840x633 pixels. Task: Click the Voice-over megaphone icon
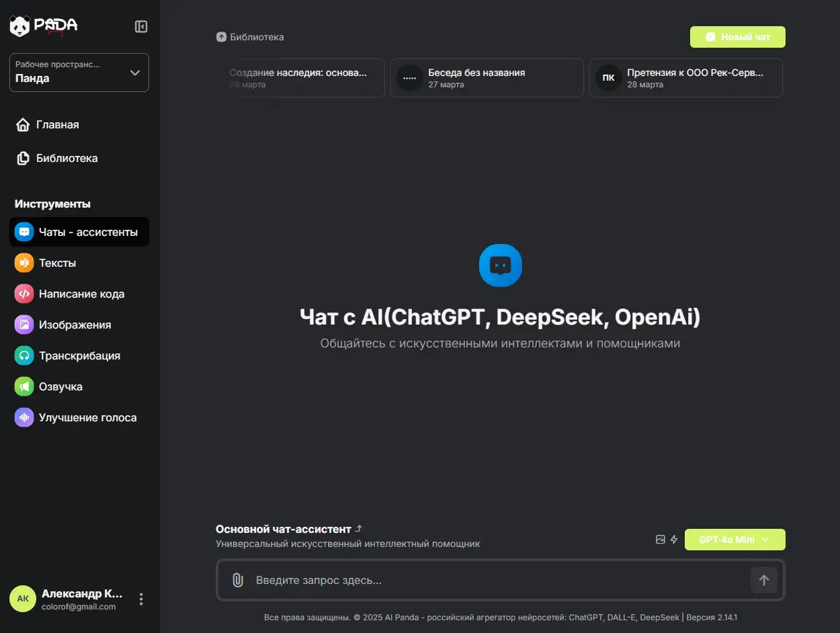pos(24,386)
